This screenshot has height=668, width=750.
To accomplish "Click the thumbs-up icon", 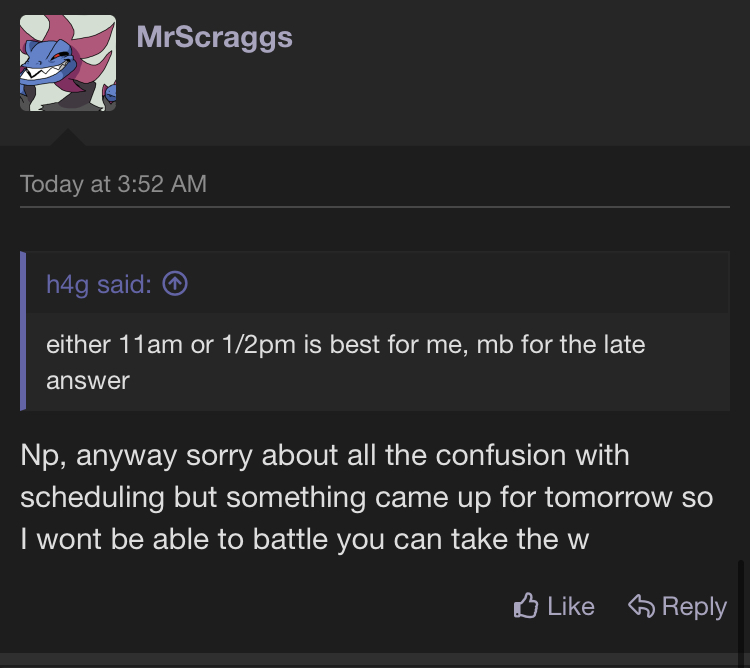I will pyautogui.click(x=526, y=605).
